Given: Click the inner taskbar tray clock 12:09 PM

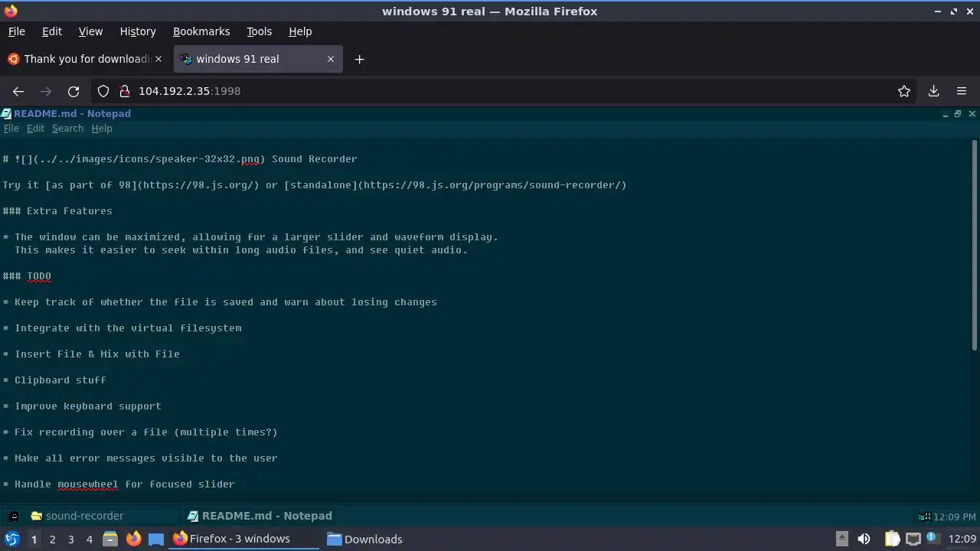Looking at the screenshot, I should (954, 517).
